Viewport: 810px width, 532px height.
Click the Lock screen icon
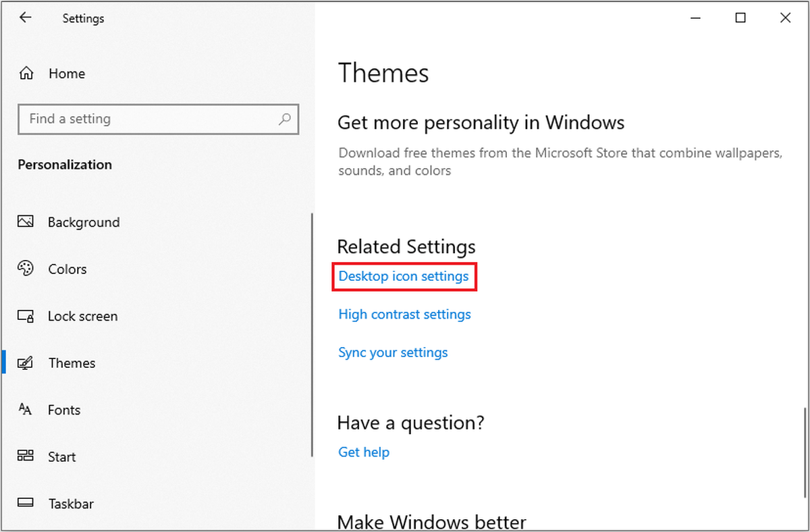coord(26,316)
